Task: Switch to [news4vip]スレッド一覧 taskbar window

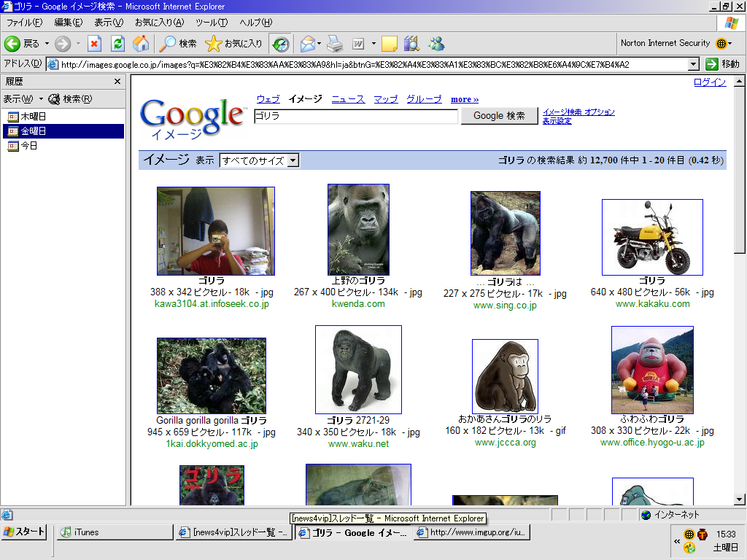Action: point(233,532)
